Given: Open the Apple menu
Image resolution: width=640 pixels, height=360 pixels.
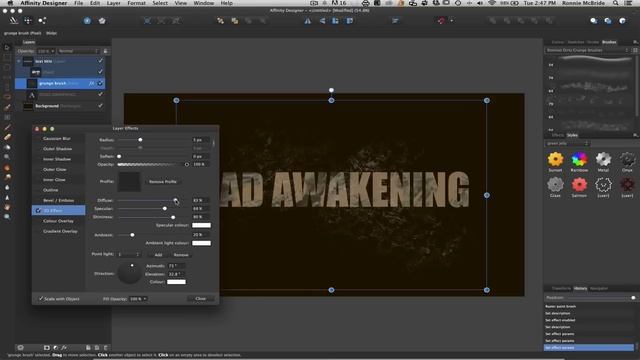Looking at the screenshot, I should [10, 3].
